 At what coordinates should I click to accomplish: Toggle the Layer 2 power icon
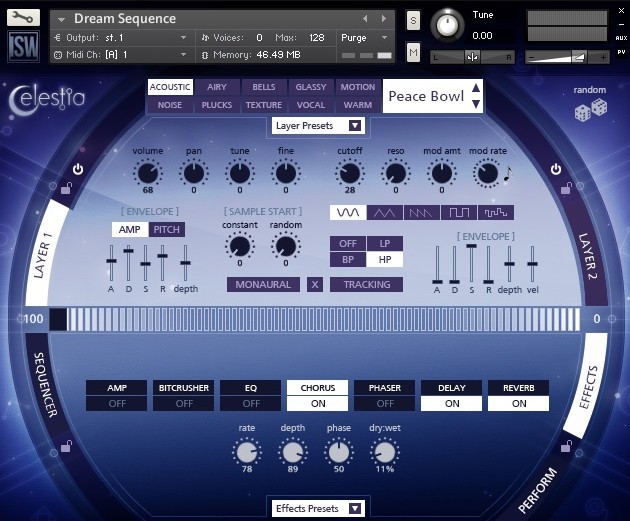pos(556,169)
